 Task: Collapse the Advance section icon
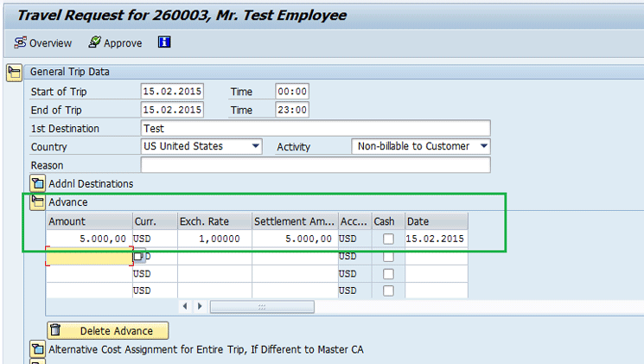[x=37, y=202]
